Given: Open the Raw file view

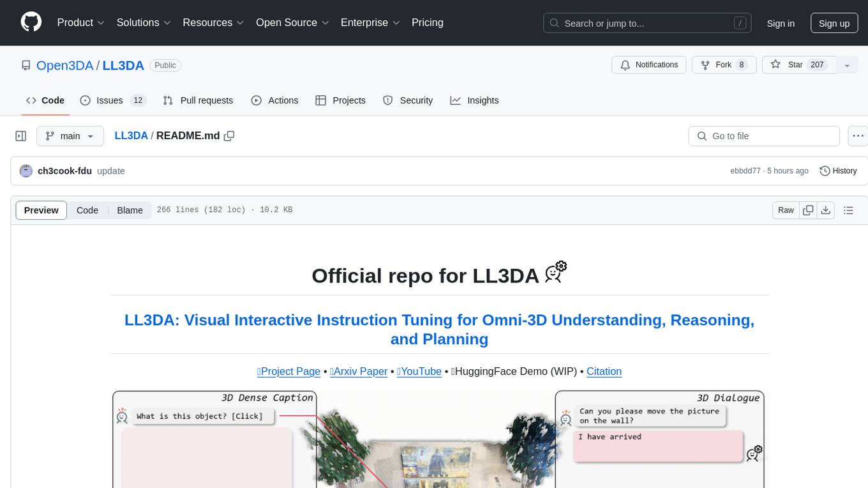Looking at the screenshot, I should point(786,210).
